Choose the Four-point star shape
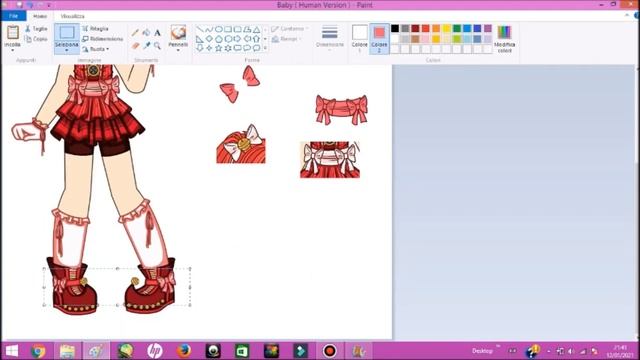This screenshot has height=360, width=640. 209,48
